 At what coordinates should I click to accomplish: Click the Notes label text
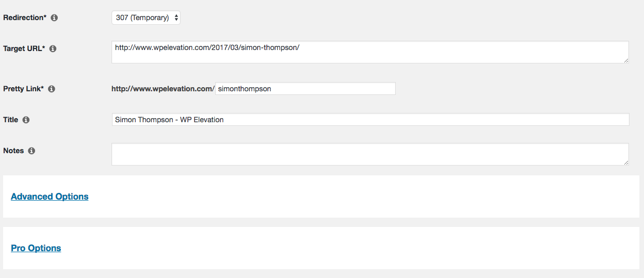point(13,151)
